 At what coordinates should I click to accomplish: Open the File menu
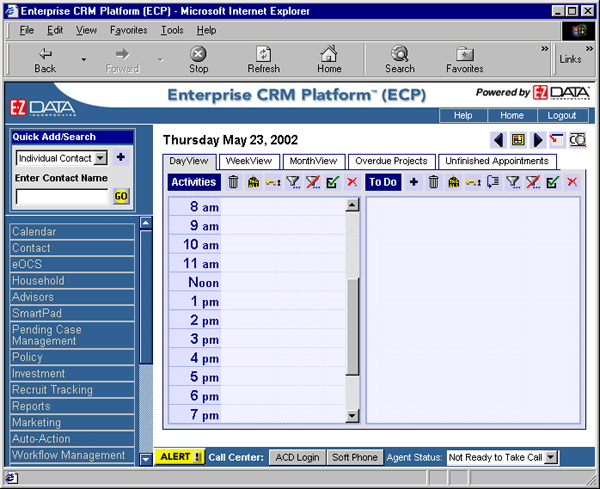point(26,30)
